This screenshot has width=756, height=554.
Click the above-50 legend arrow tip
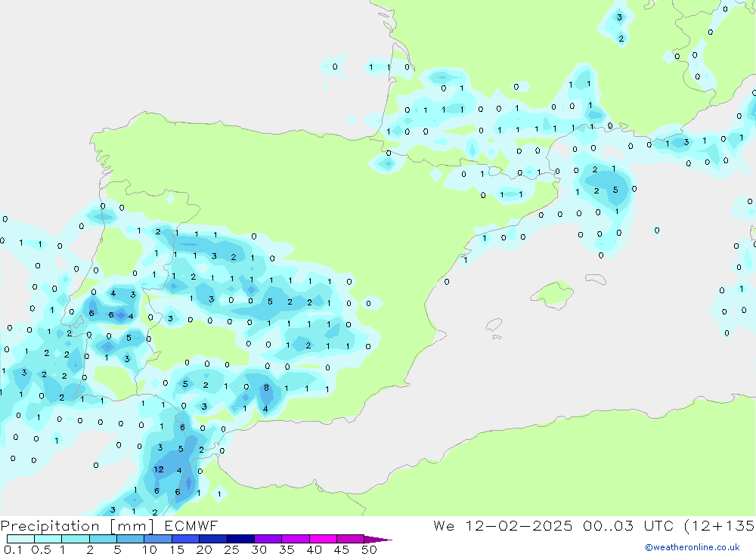379,540
